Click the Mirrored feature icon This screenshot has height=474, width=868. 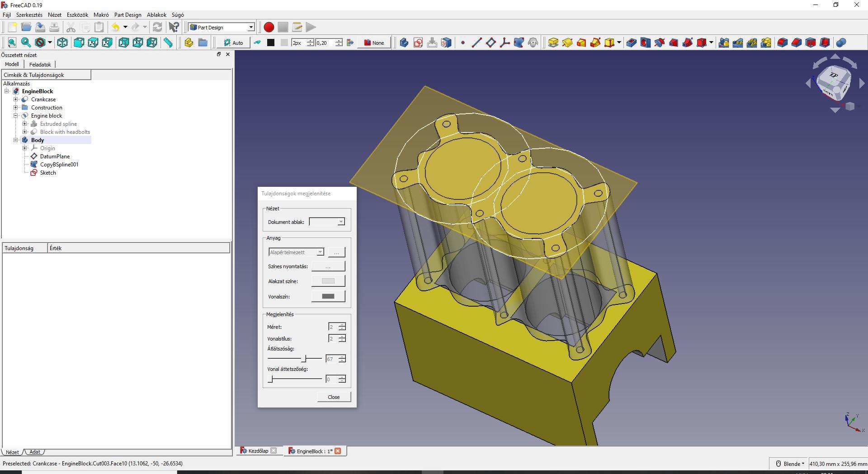point(724,43)
